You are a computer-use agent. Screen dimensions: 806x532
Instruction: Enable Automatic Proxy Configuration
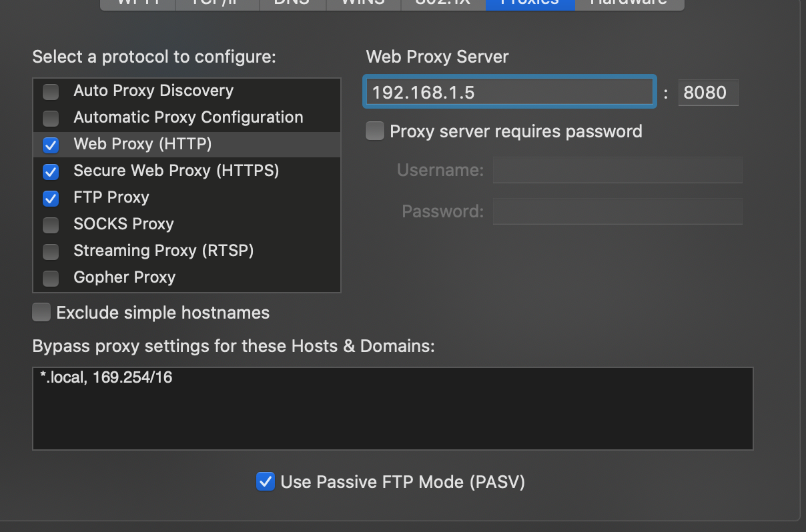[50, 118]
